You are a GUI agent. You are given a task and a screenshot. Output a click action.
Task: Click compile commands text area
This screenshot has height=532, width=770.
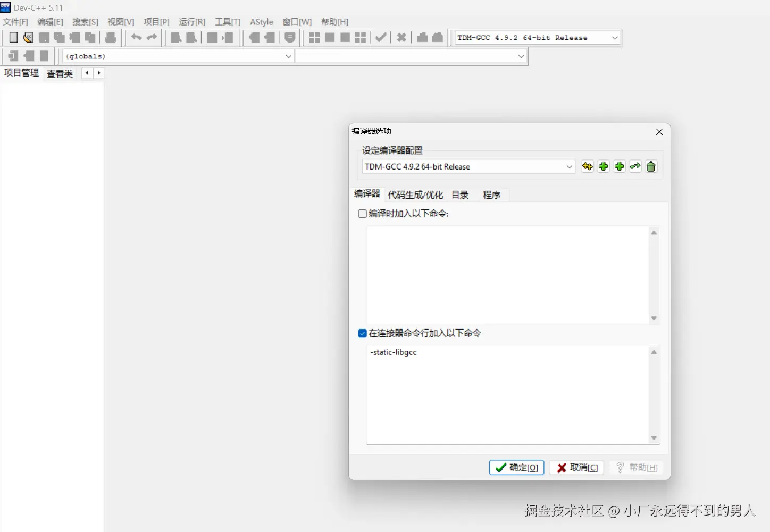coord(507,275)
